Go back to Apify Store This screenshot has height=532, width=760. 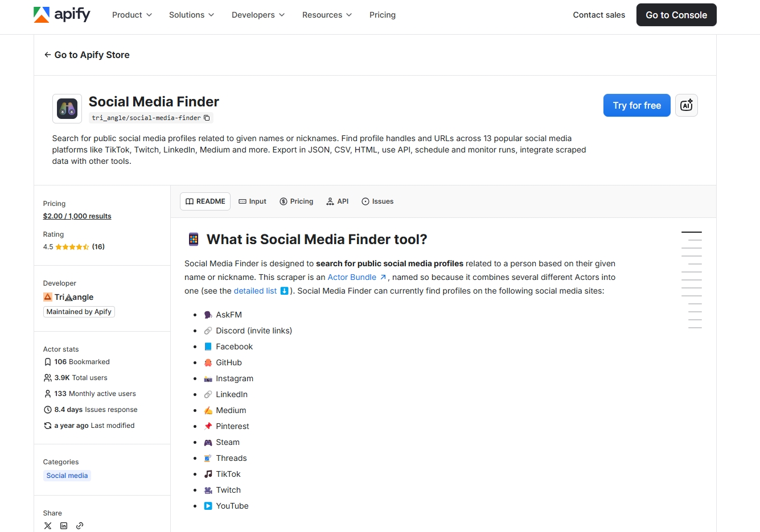click(87, 55)
